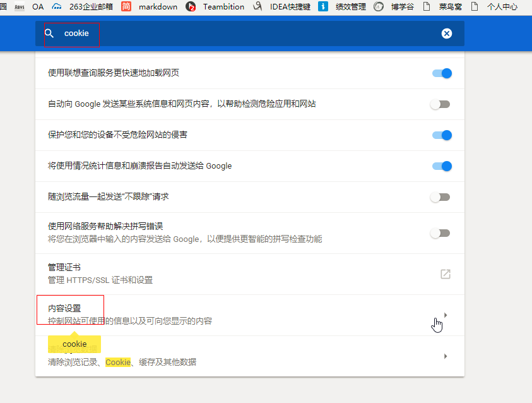Open the 博学谷 bookmark
The image size is (532, 403).
tap(403, 6)
